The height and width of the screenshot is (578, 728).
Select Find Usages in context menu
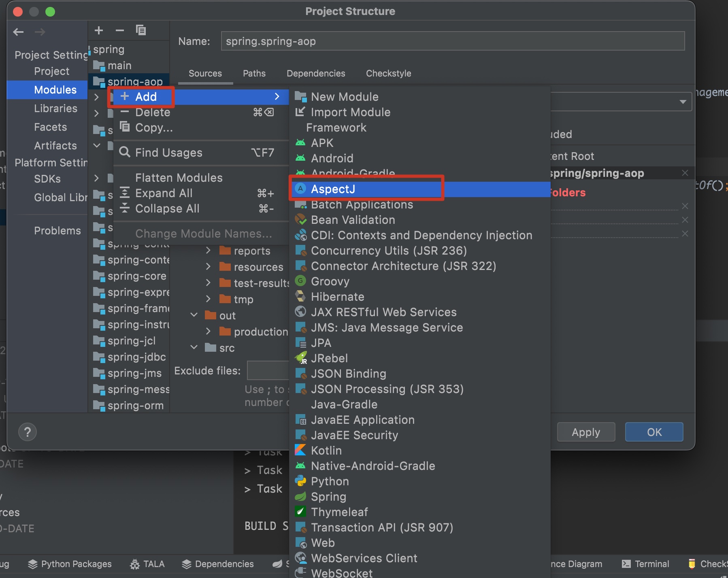click(168, 153)
